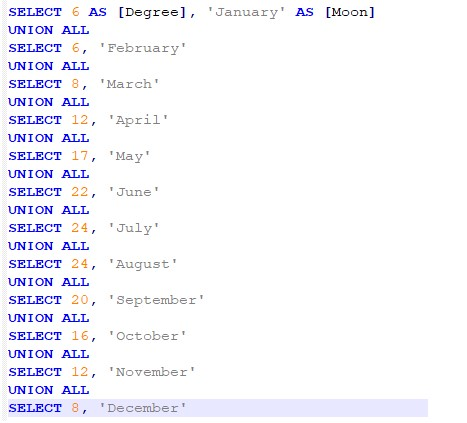Click the SELECT keyword on the December line
The image size is (467, 423).
coord(35,408)
